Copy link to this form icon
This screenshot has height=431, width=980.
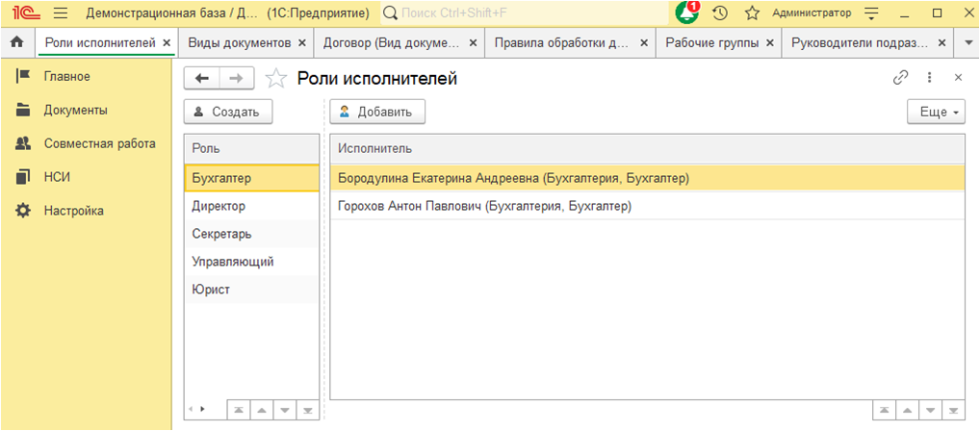coord(901,78)
